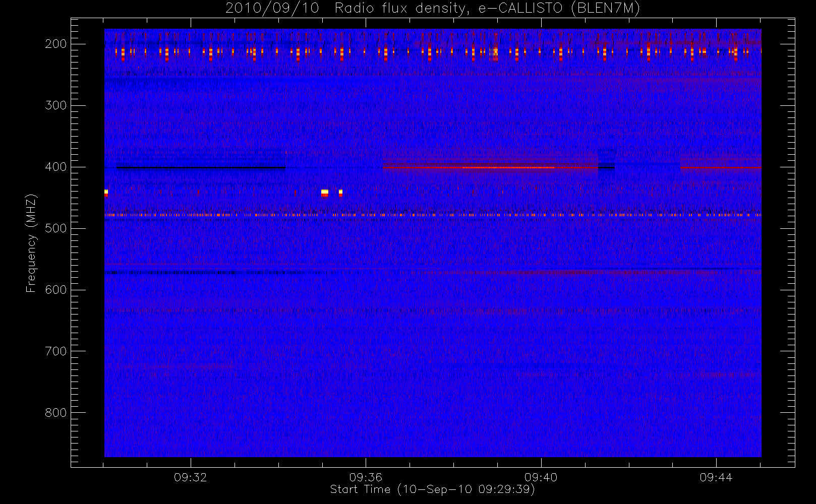Click the 600 frequency tick label
This screenshot has width=816, height=504.
[x=56, y=290]
